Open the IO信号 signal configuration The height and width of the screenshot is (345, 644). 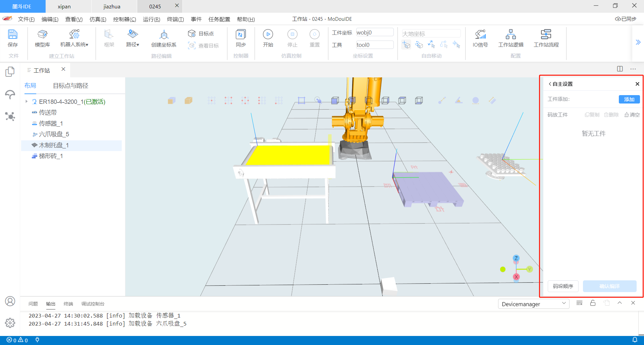(x=480, y=38)
